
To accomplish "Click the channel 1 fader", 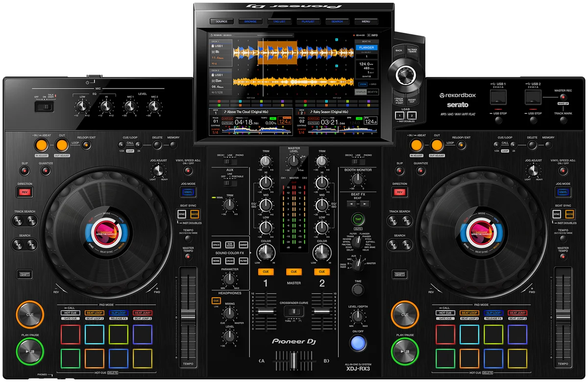I will (x=265, y=312).
